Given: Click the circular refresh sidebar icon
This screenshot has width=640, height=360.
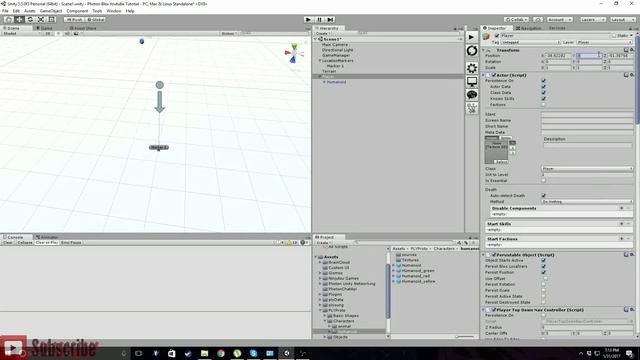Looking at the screenshot, I should click(x=472, y=51).
